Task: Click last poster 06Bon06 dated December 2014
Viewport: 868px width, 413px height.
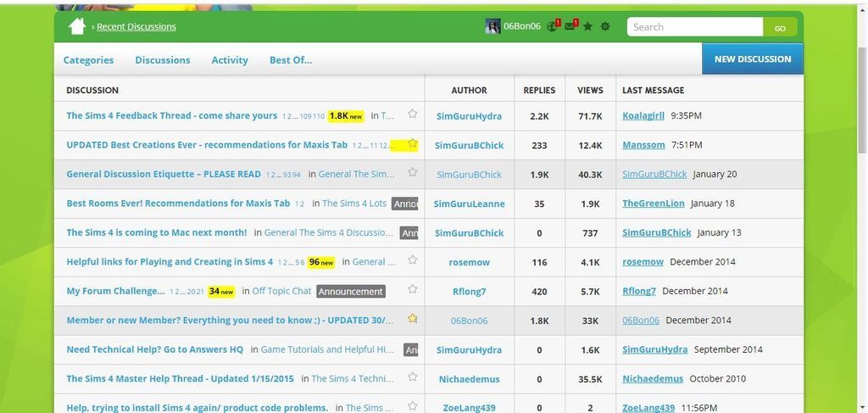Action: [x=641, y=320]
